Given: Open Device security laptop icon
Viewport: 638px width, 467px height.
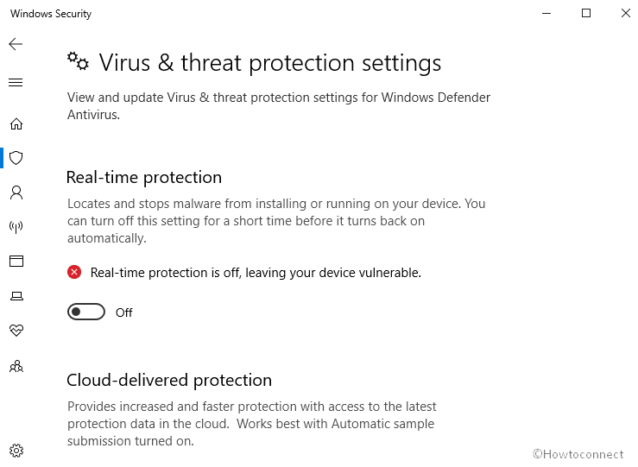Looking at the screenshot, I should pyautogui.click(x=15, y=296).
